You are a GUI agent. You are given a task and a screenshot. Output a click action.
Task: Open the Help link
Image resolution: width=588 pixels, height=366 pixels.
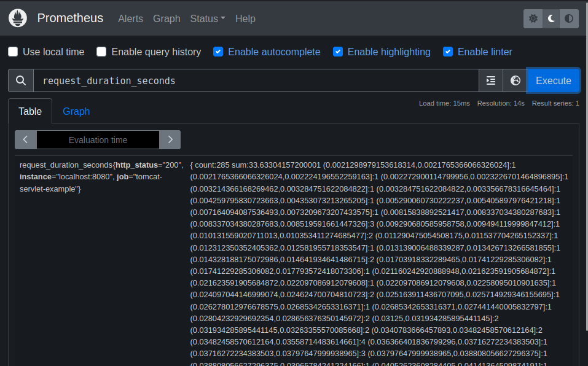tap(245, 18)
